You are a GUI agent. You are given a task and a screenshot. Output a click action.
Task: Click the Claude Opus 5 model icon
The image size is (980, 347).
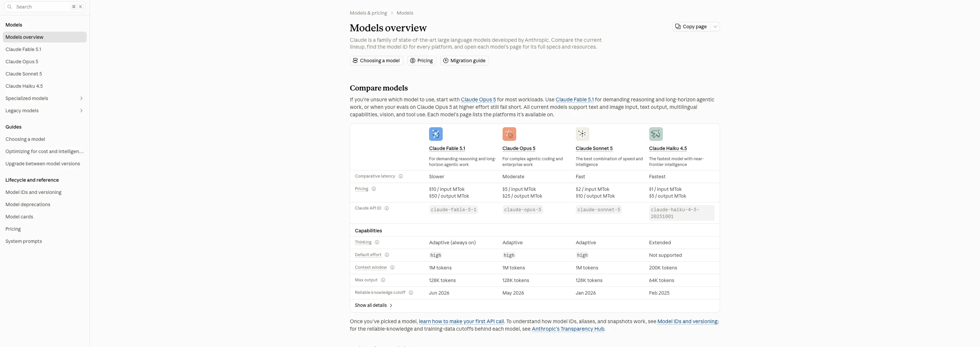point(509,134)
